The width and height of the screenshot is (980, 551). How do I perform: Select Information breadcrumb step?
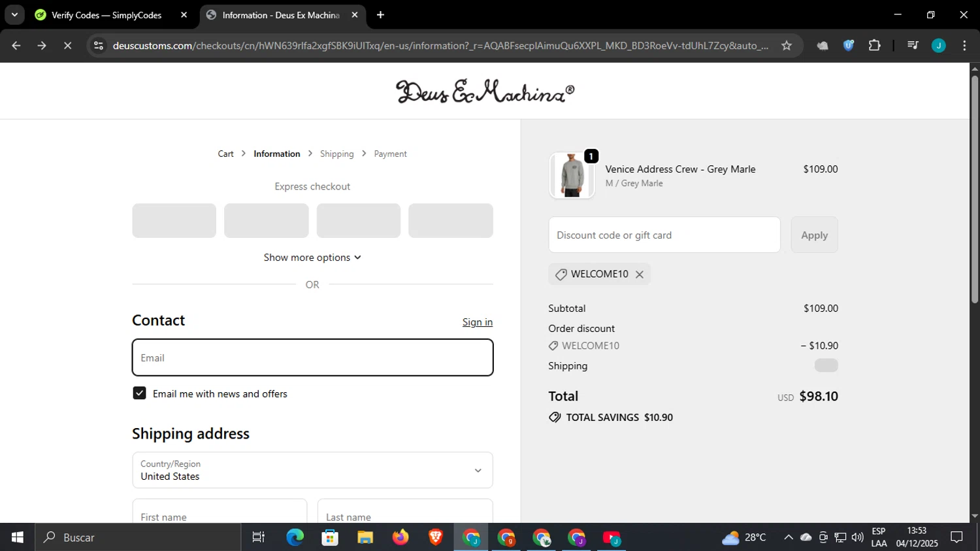pos(277,154)
